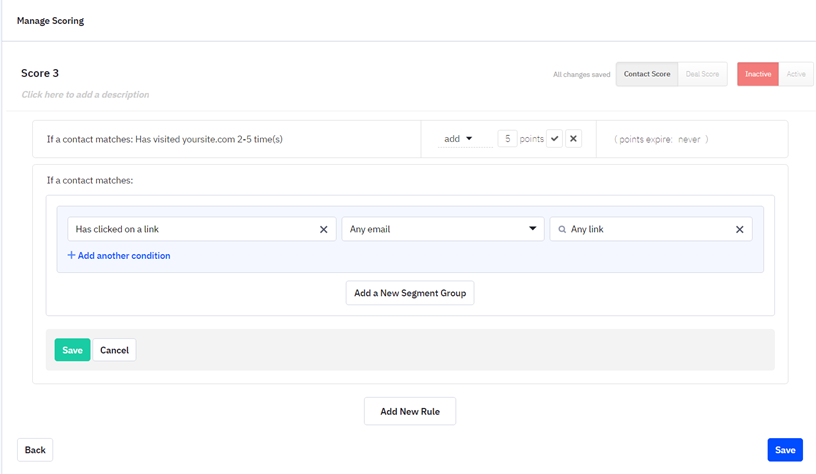This screenshot has width=816, height=474.
Task: Cancel points edit with the X button
Action: 573,139
